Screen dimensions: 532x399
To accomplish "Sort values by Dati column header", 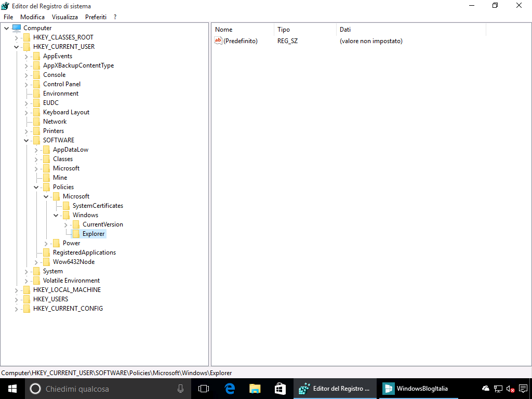I will pyautogui.click(x=411, y=30).
